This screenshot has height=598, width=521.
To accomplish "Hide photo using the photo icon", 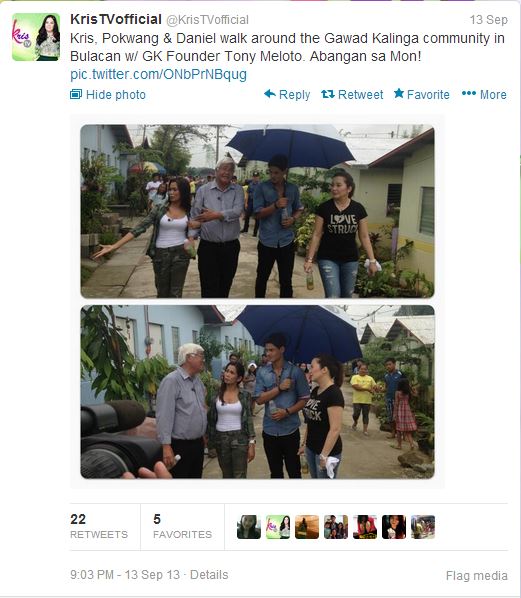I will (x=76, y=94).
